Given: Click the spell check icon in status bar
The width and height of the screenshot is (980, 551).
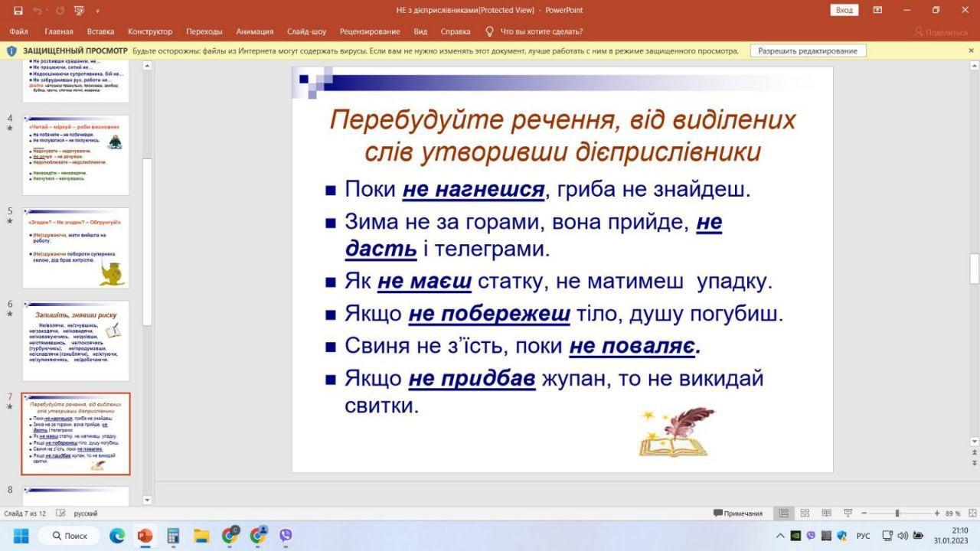Looking at the screenshot, I should (60, 514).
